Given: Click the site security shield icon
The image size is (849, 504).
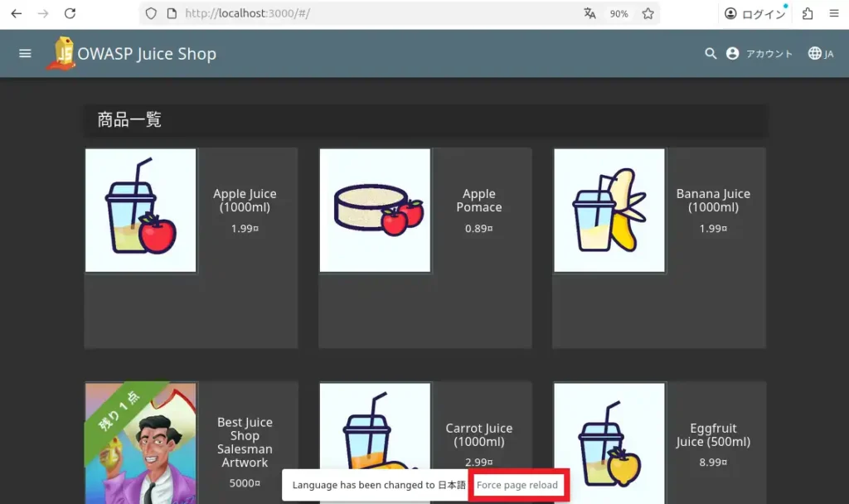Looking at the screenshot, I should pos(151,14).
